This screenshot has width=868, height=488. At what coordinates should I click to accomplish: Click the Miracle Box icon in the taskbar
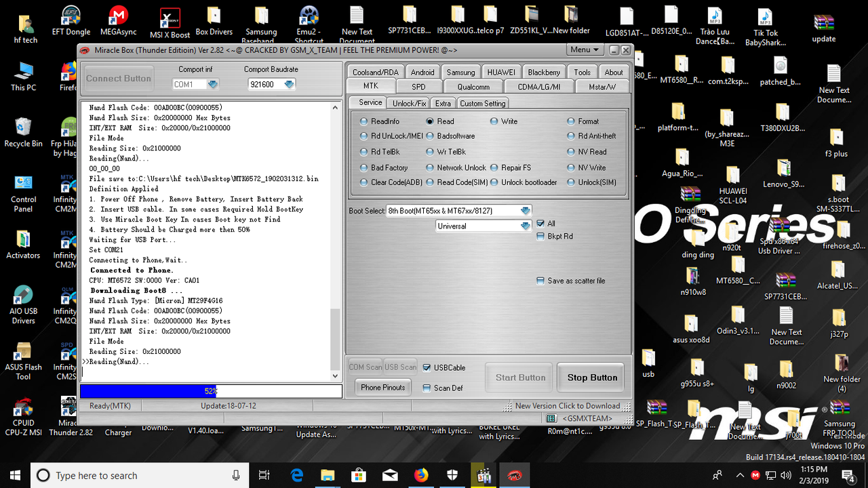pos(514,475)
